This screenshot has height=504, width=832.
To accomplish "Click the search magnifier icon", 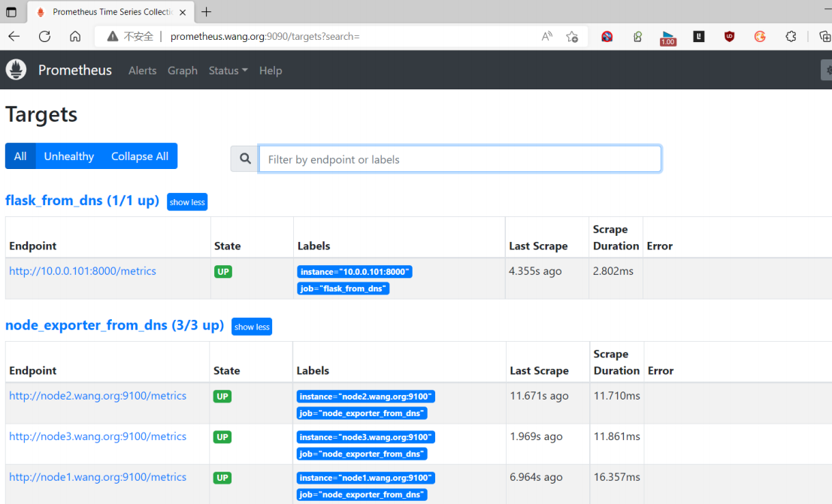I will pyautogui.click(x=244, y=158).
